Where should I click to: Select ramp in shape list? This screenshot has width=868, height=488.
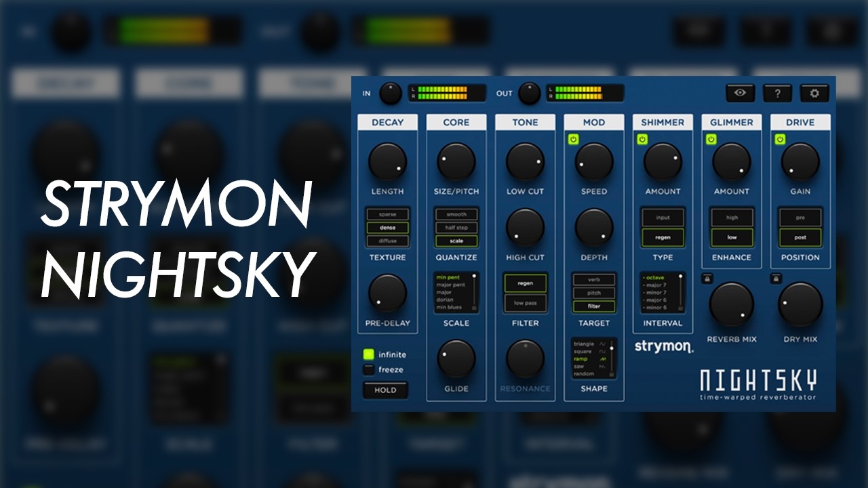(x=580, y=359)
